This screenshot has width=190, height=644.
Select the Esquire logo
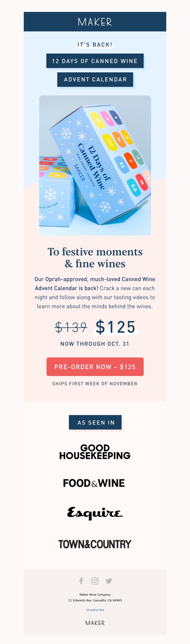(95, 513)
